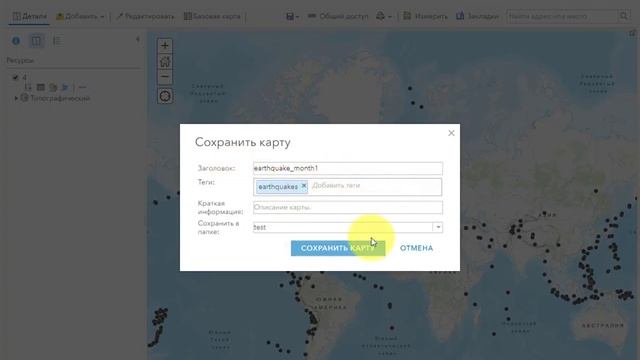Open the print dropdown
The width and height of the screenshot is (640, 360).
click(384, 16)
